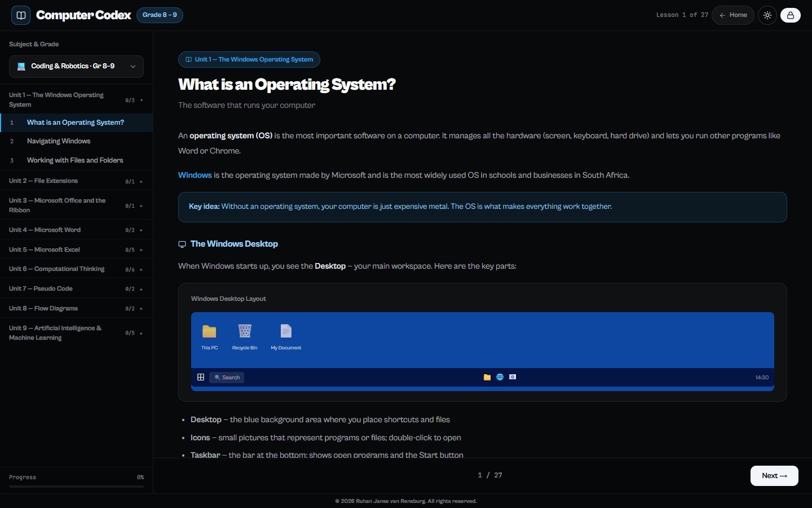Click the 14:30 clock in the illustrated taskbar

pyautogui.click(x=762, y=377)
